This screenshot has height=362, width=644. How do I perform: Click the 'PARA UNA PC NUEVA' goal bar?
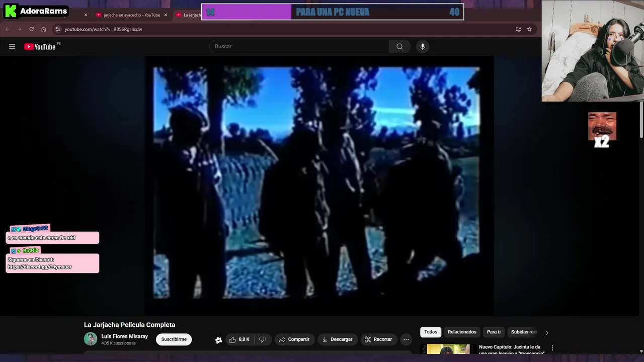[x=333, y=12]
